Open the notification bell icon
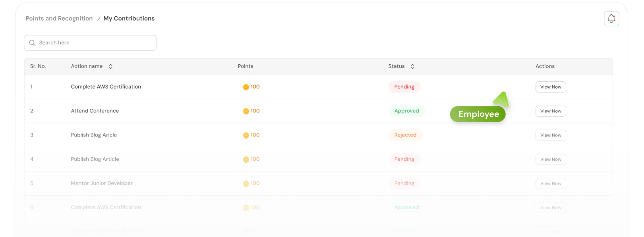This screenshot has width=644, height=237. pyautogui.click(x=611, y=19)
